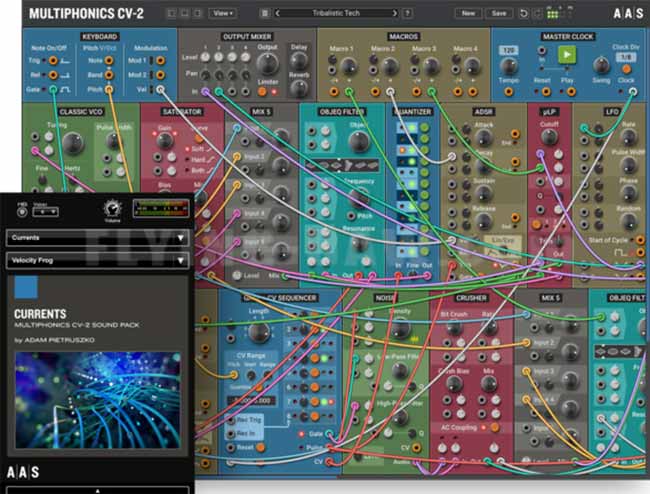
Task: Click the Macro 3 knob
Action: [431, 66]
